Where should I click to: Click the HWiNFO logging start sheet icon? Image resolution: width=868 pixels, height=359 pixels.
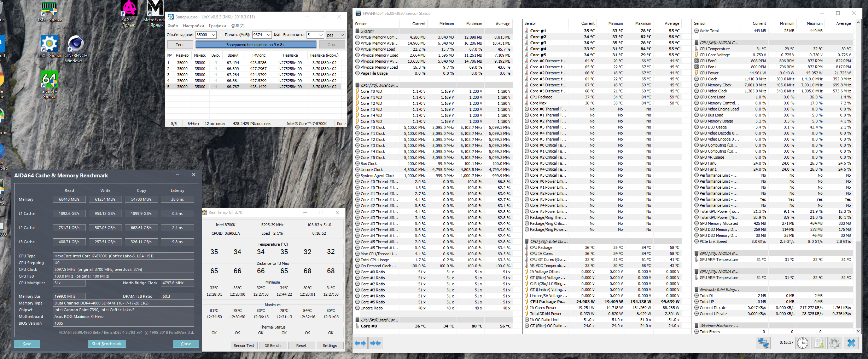click(819, 343)
